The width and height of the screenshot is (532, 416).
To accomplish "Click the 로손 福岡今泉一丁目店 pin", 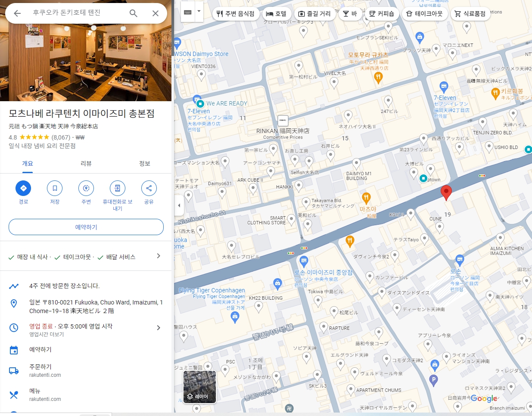I will point(460,260).
